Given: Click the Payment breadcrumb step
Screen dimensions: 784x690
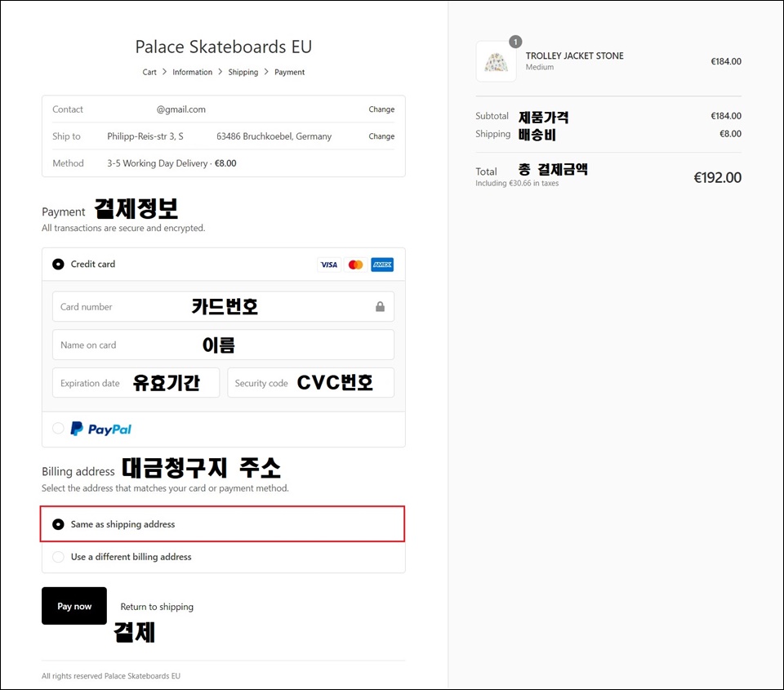Looking at the screenshot, I should pos(289,72).
